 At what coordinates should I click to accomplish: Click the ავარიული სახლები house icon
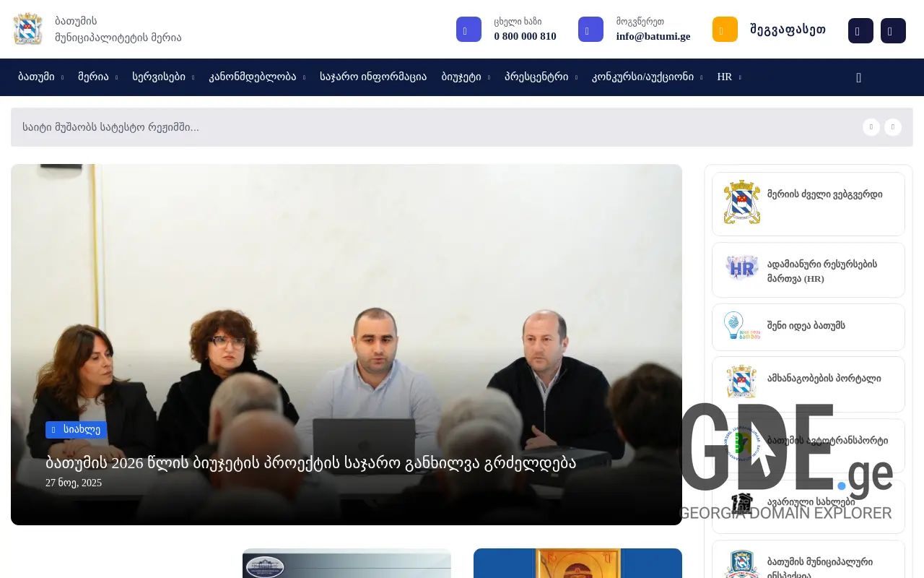(741, 503)
